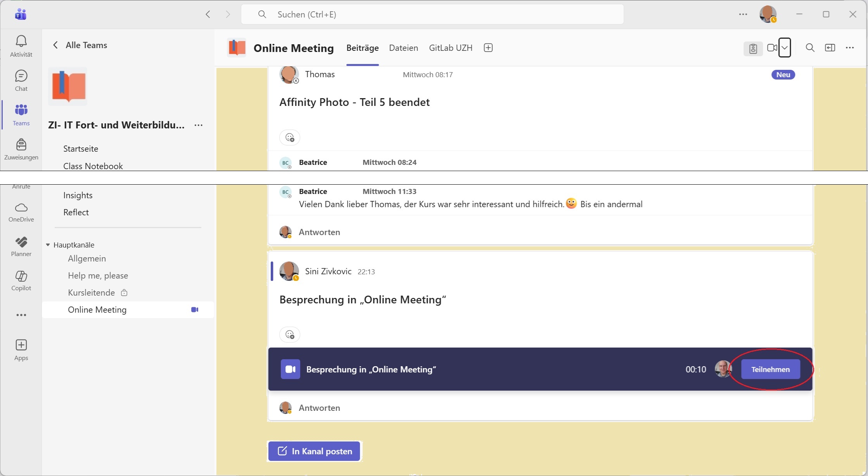Screen dimensions: 868x476
Task: Open OneDrive from the app bar
Action: click(21, 208)
